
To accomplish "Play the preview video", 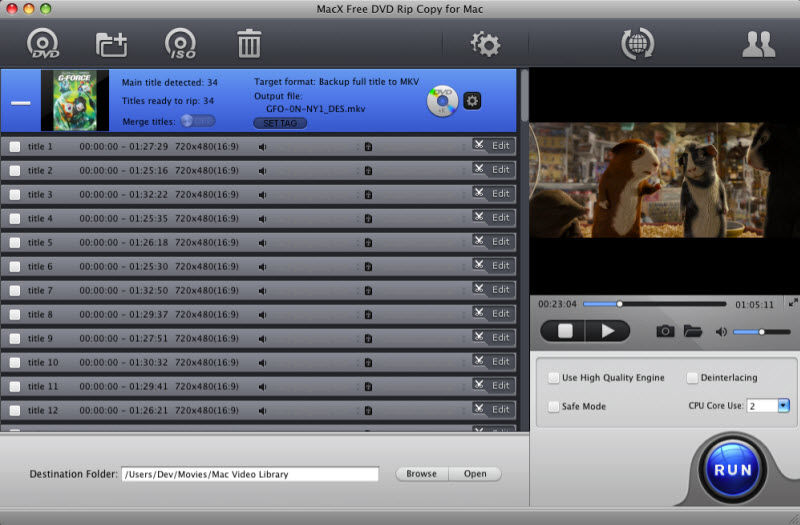I will coord(608,331).
